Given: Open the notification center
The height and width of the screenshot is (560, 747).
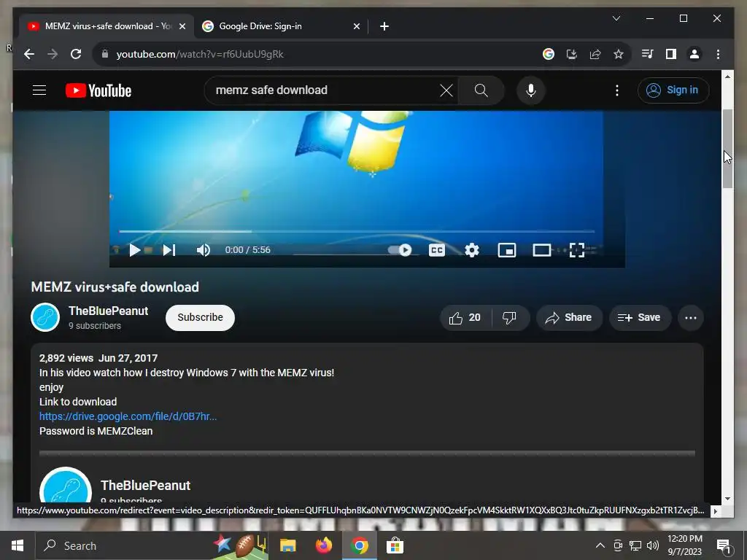Looking at the screenshot, I should (724, 545).
